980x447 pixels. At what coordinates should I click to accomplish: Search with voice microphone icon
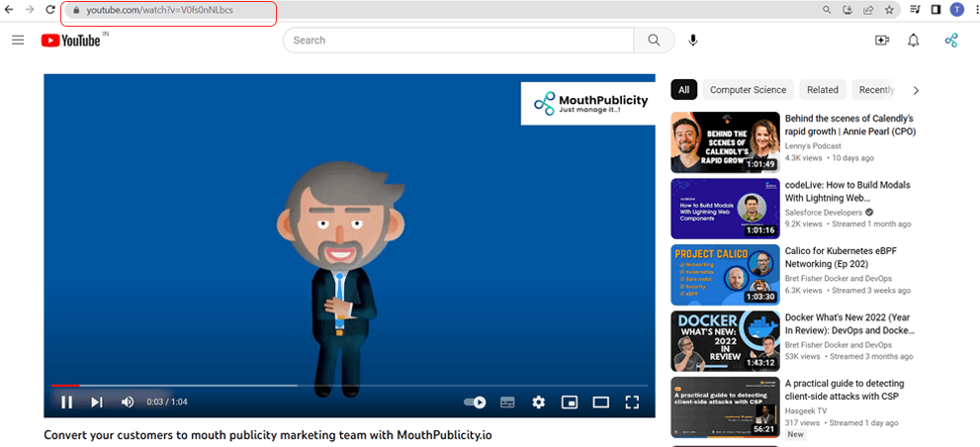(692, 40)
